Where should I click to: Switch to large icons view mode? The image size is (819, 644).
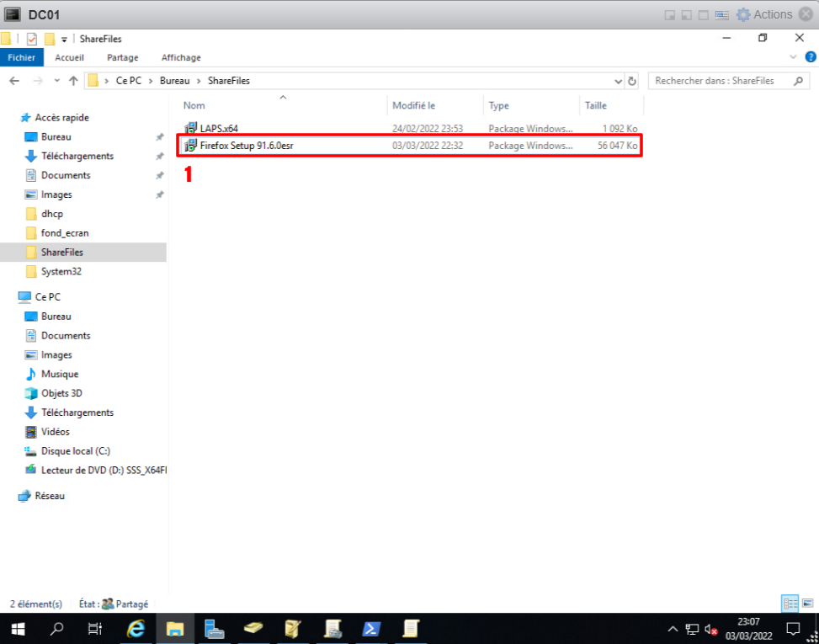[806, 604]
